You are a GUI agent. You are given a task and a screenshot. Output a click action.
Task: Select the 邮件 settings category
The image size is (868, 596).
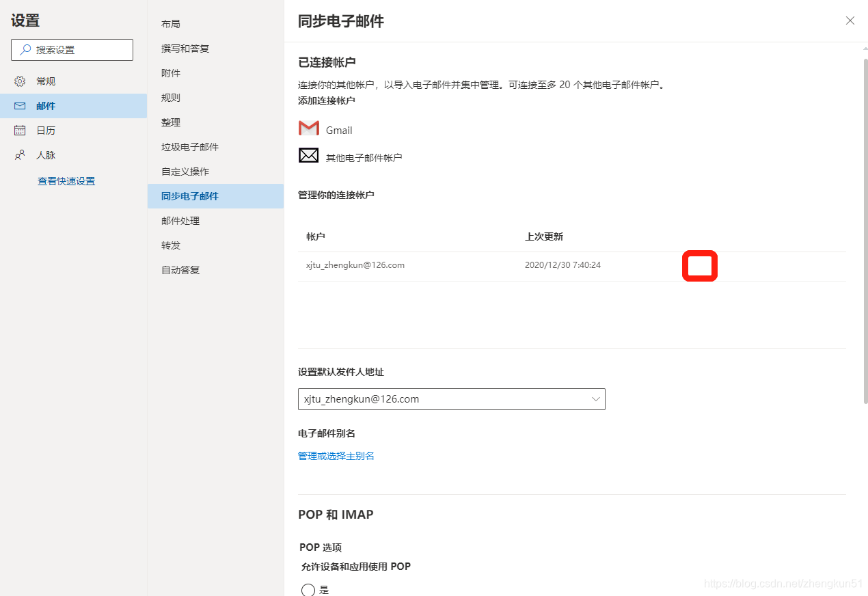pos(73,106)
